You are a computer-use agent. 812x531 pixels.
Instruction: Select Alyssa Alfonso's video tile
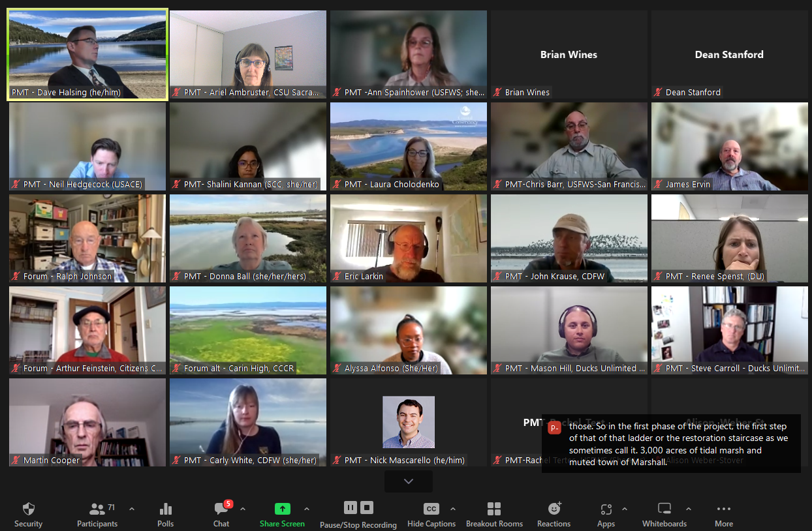click(409, 331)
